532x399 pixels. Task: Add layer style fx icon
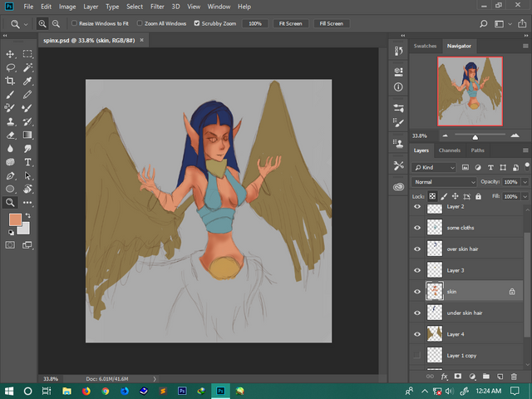444,377
